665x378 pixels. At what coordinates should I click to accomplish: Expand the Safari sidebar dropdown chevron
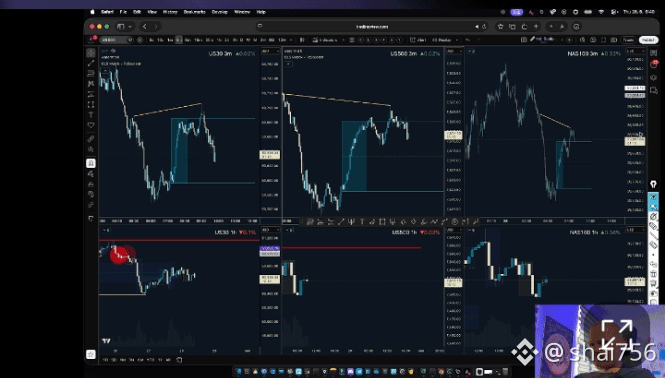tap(130, 26)
